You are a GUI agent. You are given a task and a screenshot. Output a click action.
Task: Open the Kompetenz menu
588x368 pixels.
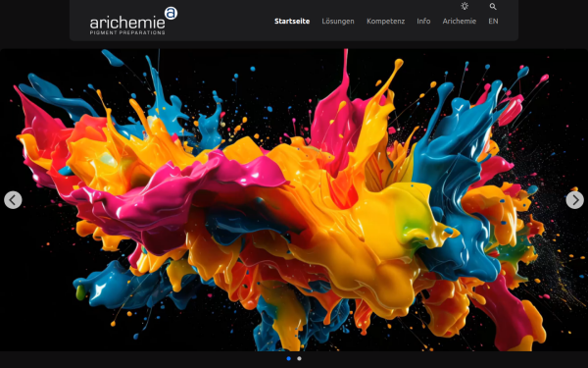385,21
